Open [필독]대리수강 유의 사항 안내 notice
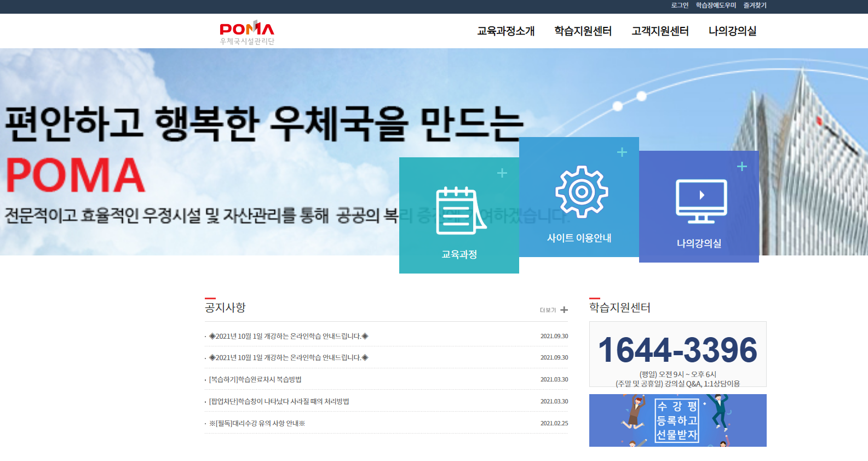Screen dimensions: 868x461 pyautogui.click(x=257, y=423)
